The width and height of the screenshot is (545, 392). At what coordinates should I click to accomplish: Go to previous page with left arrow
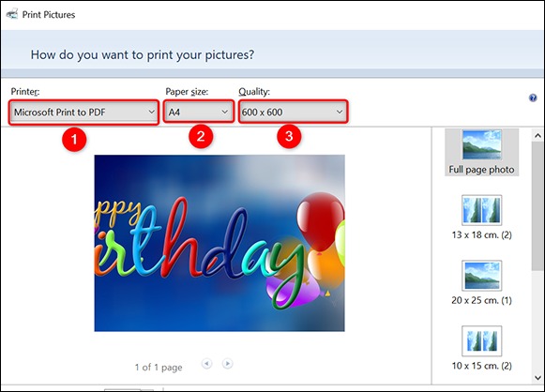coord(206,364)
